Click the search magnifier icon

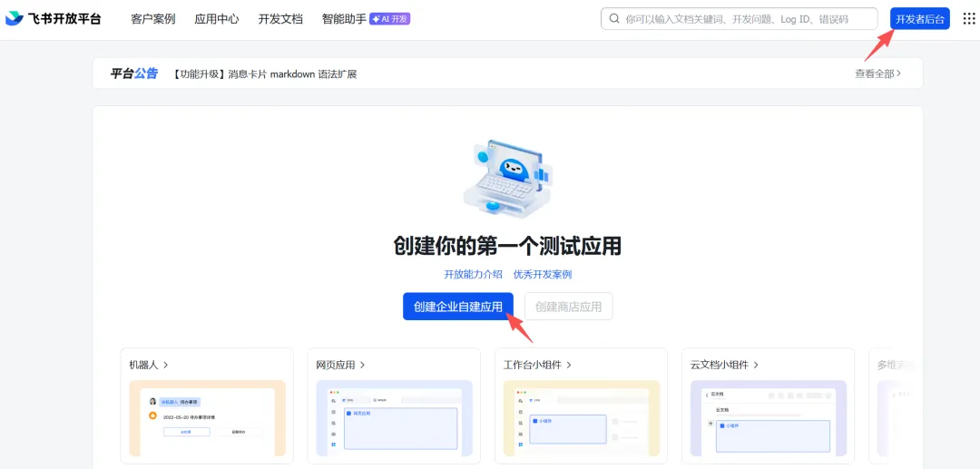pos(614,19)
